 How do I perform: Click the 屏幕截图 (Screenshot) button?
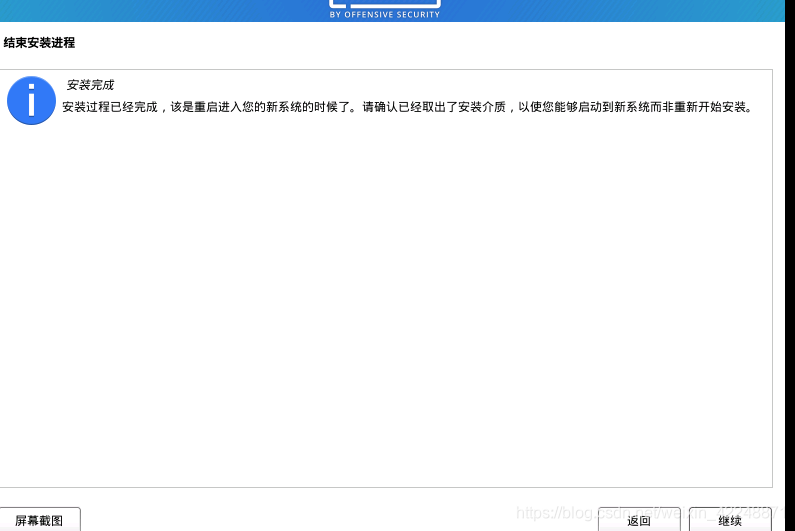pyautogui.click(x=40, y=519)
